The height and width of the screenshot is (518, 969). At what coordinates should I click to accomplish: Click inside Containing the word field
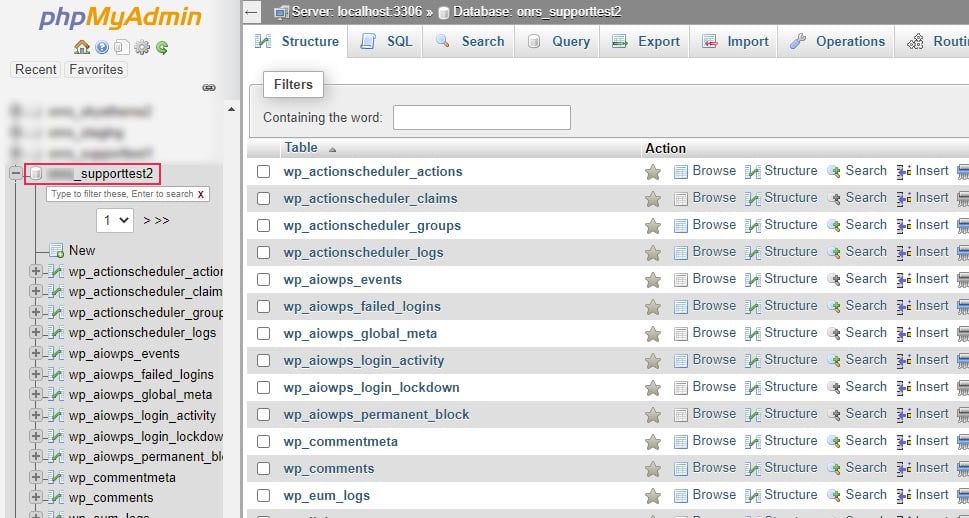481,117
